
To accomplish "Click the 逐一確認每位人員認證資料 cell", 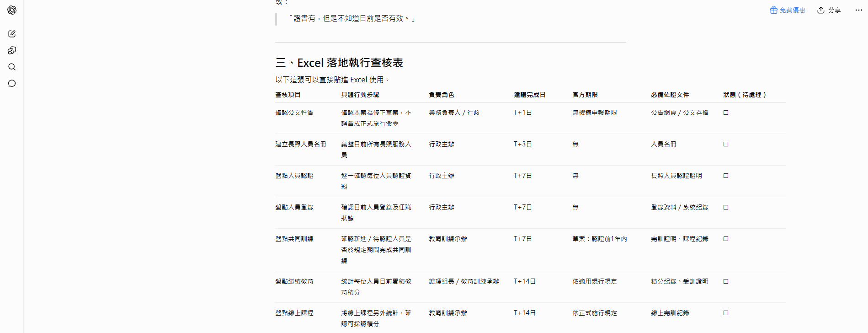I will [376, 181].
